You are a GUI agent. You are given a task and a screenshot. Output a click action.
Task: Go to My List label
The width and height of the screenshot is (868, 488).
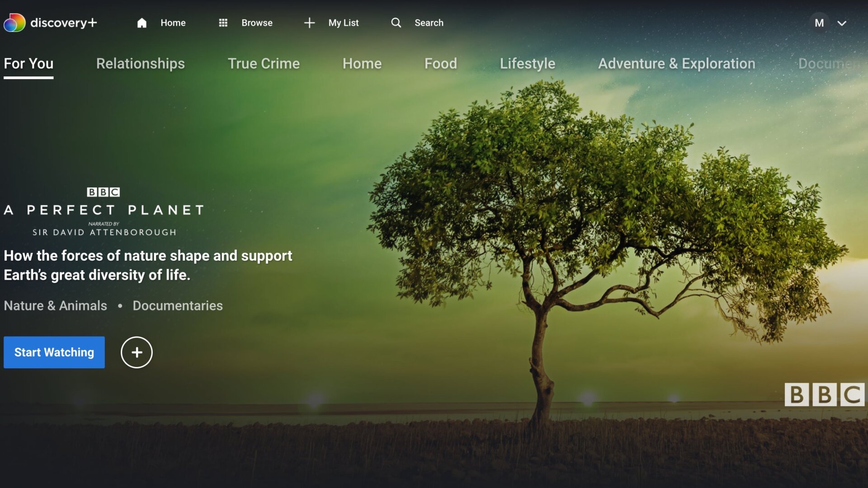344,23
